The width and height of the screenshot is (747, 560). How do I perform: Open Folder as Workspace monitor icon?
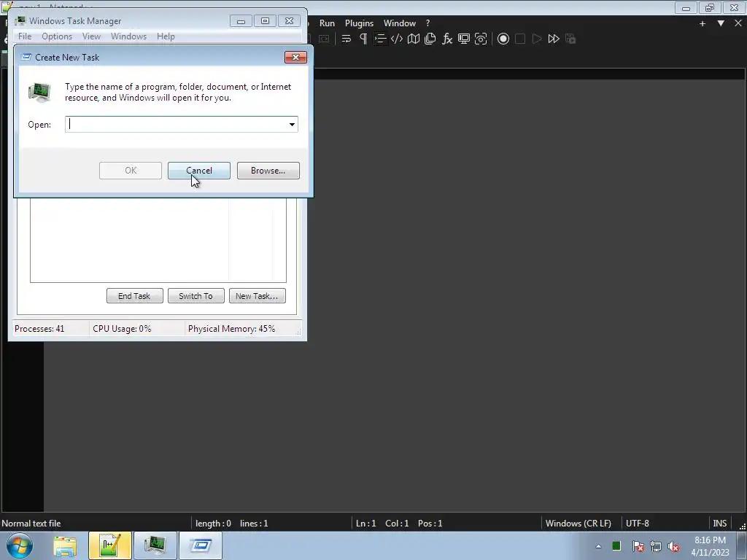point(463,39)
